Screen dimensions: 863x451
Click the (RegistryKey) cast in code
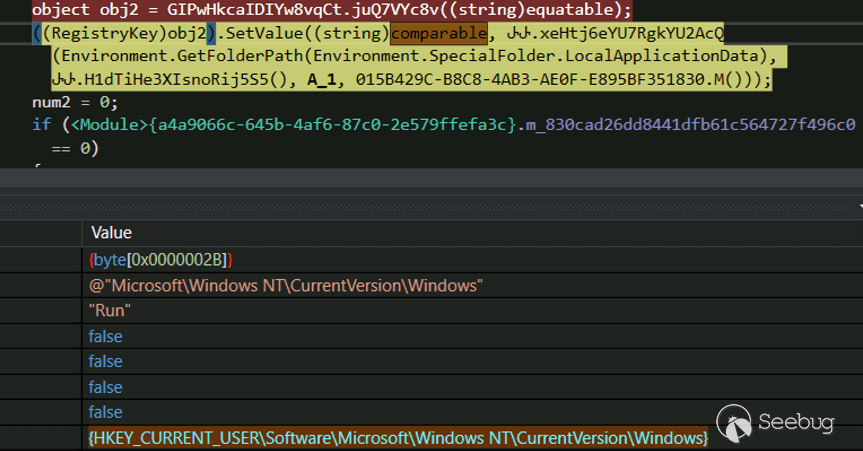pos(105,34)
